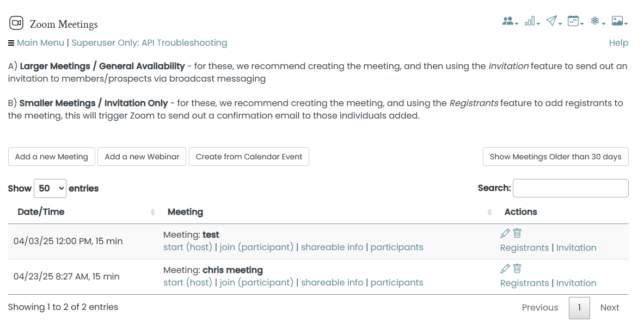This screenshot has width=644, height=329.
Task: Edit the test meeting with pencil icon
Action: pos(505,233)
